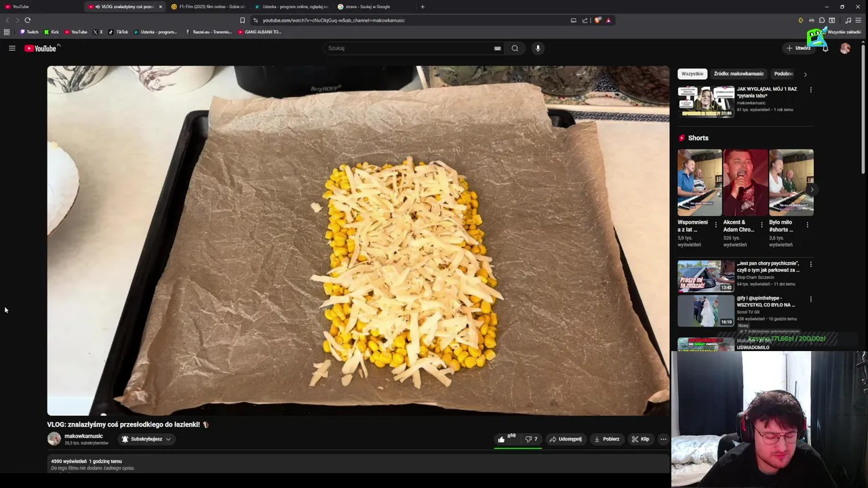Click the search magnifier button
The height and width of the screenshot is (488, 868).
click(x=515, y=48)
